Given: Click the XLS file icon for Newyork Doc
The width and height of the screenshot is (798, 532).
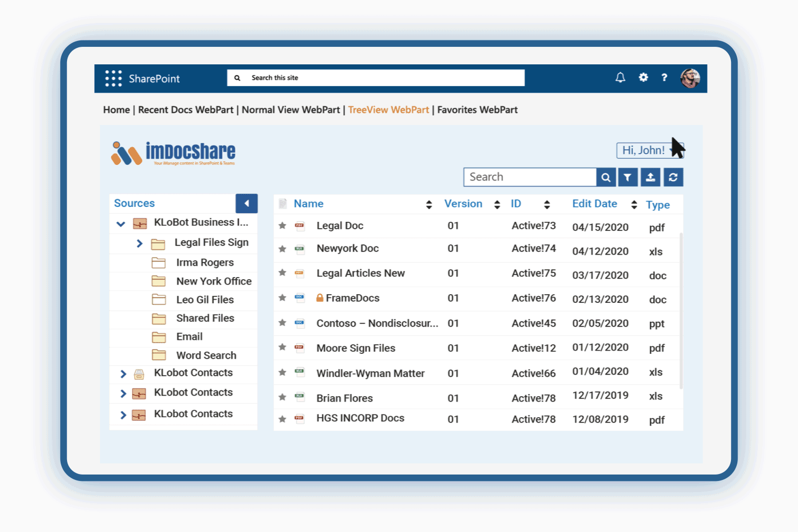Looking at the screenshot, I should point(300,248).
